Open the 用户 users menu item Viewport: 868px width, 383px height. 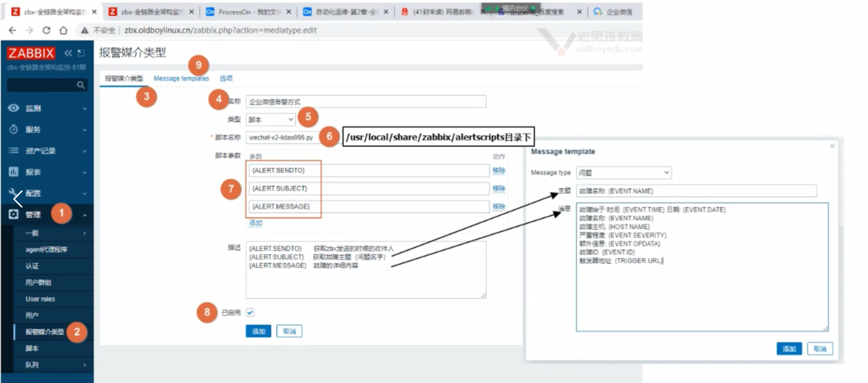coord(32,315)
